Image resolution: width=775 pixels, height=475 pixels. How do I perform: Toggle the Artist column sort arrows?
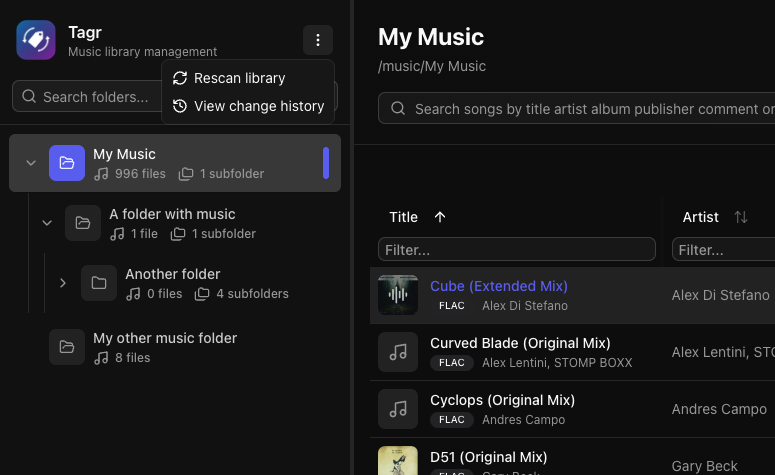[x=741, y=217]
